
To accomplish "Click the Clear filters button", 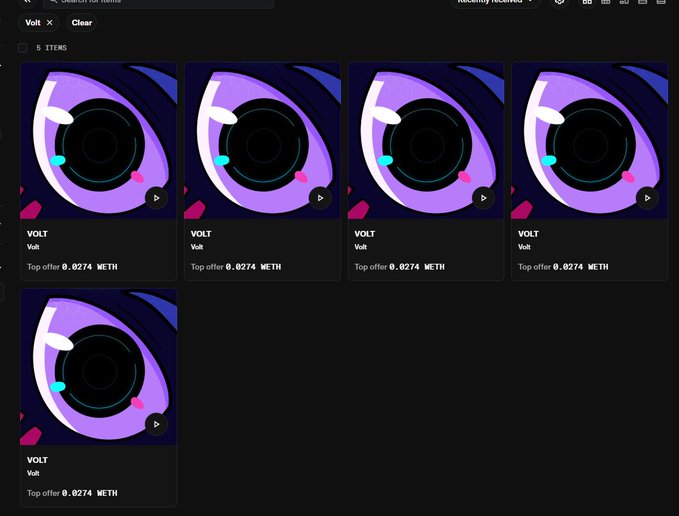I will (82, 23).
